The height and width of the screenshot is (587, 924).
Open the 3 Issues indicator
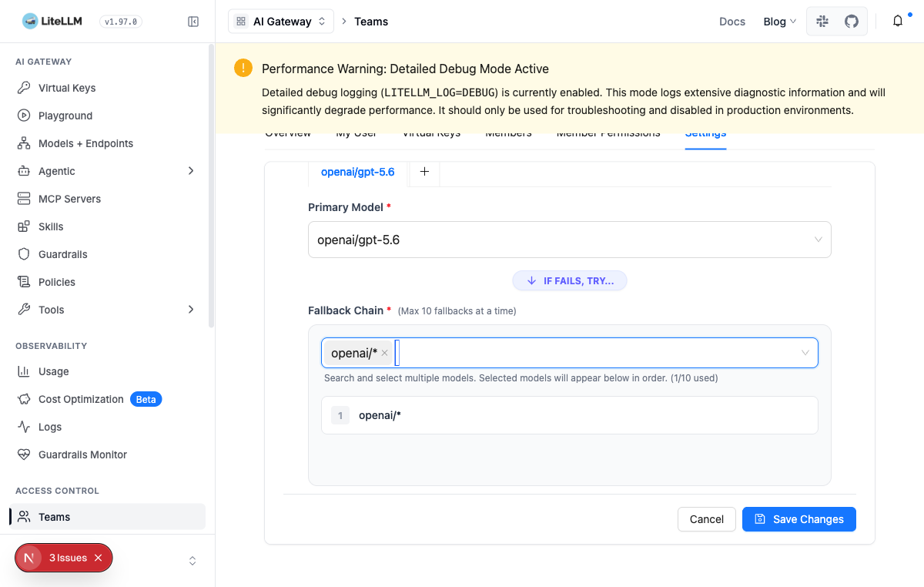click(68, 558)
